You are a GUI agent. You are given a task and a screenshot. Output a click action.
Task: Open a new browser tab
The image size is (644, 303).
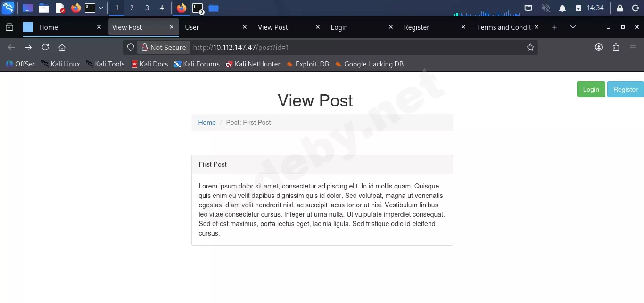coord(554,27)
